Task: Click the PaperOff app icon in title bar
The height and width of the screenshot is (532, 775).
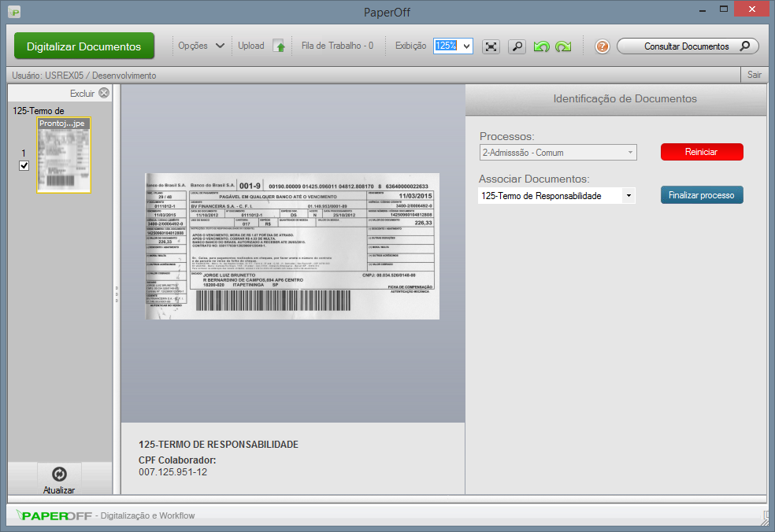Action: coord(14,12)
